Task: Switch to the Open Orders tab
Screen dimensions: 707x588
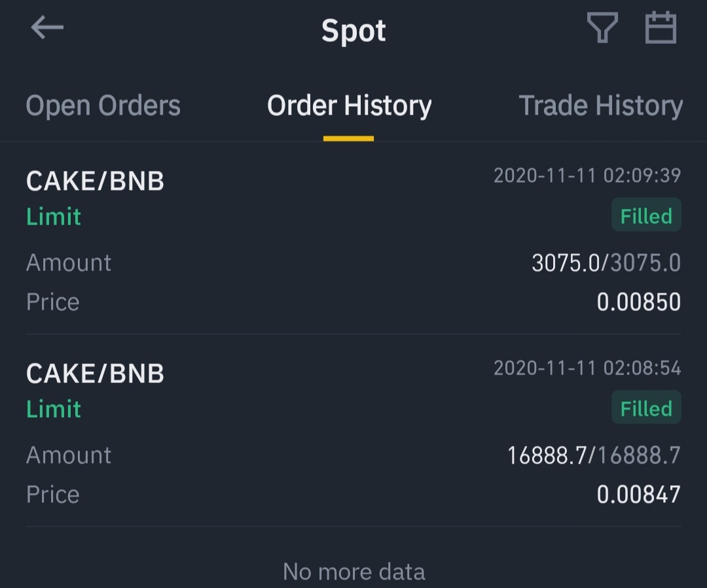Action: point(103,106)
